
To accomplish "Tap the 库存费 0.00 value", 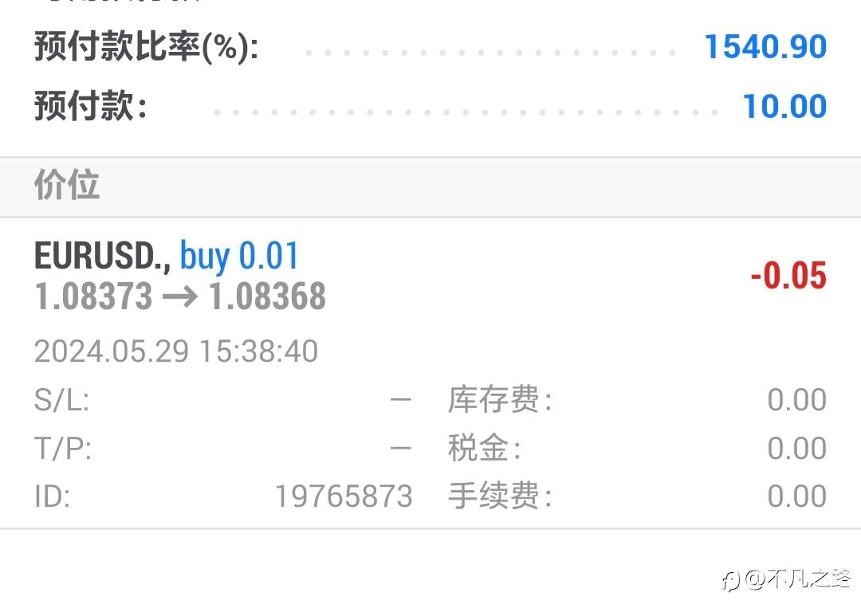I will 796,400.
